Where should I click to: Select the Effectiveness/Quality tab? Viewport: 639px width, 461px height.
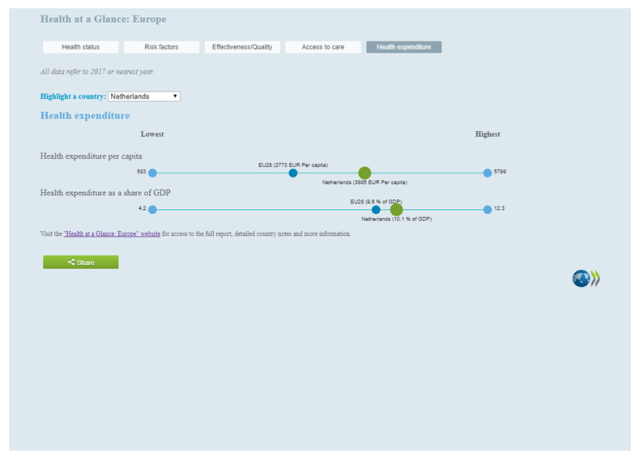click(x=242, y=47)
